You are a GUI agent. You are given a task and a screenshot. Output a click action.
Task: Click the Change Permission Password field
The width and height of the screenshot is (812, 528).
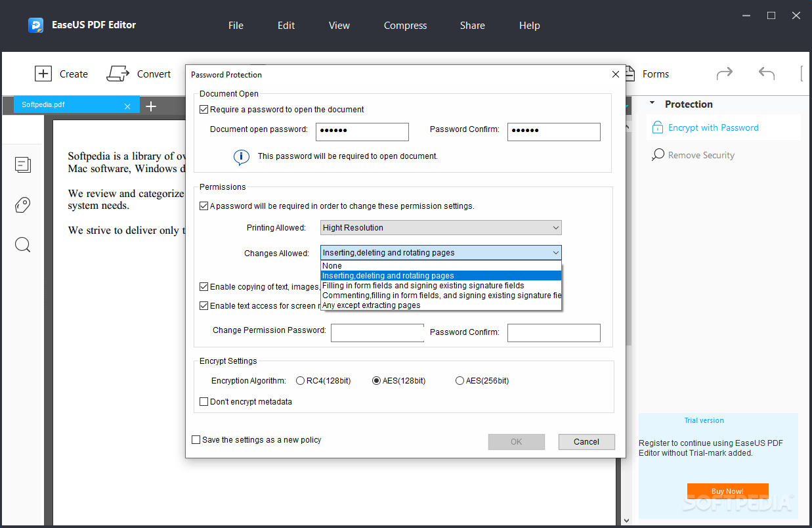click(x=377, y=333)
